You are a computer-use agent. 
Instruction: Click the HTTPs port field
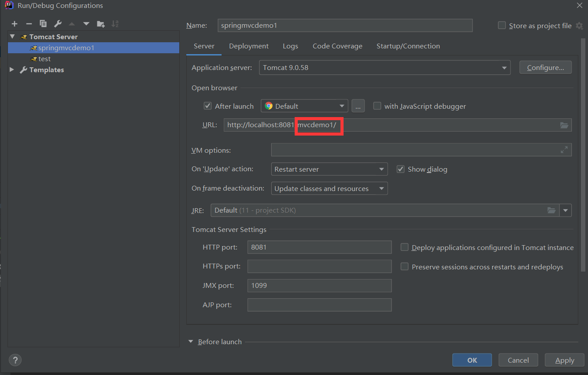(319, 266)
